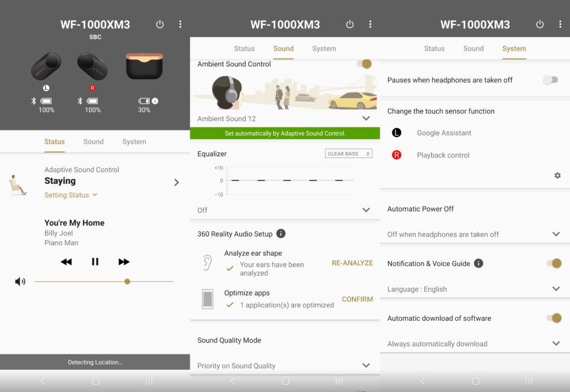Switch to the Sound tab in the Status screen
The image size is (570, 392).
tap(94, 142)
